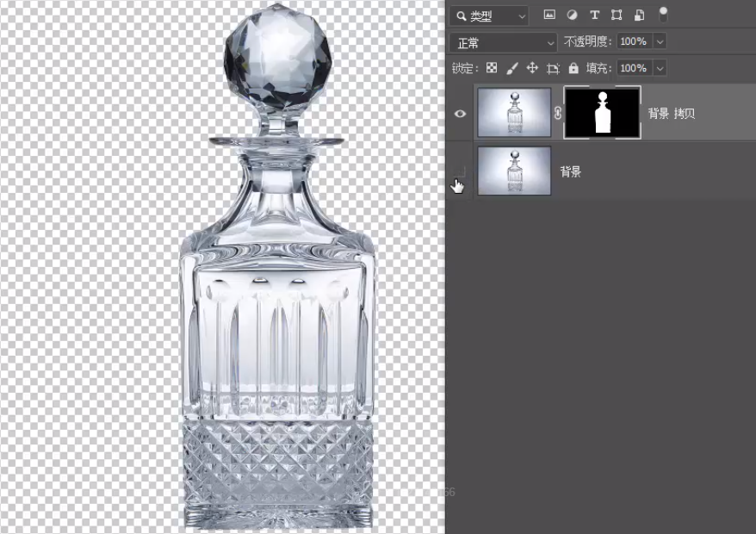
Task: Filter layers by shape layer icon
Action: tap(617, 15)
